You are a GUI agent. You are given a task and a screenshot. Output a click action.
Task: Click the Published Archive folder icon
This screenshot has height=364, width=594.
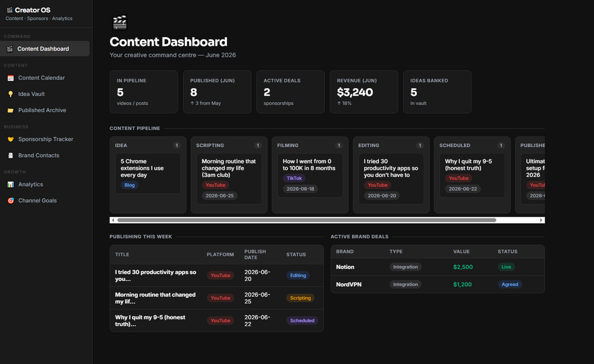[10, 111]
